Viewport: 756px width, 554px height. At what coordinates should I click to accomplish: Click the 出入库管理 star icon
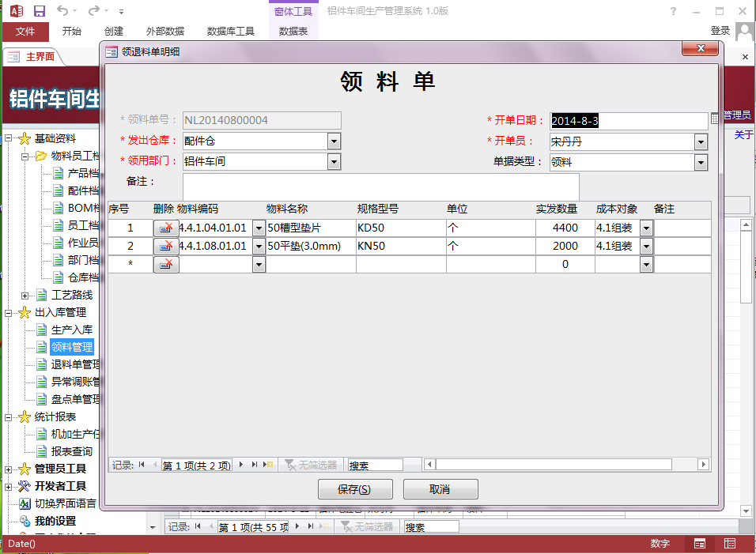(x=24, y=313)
